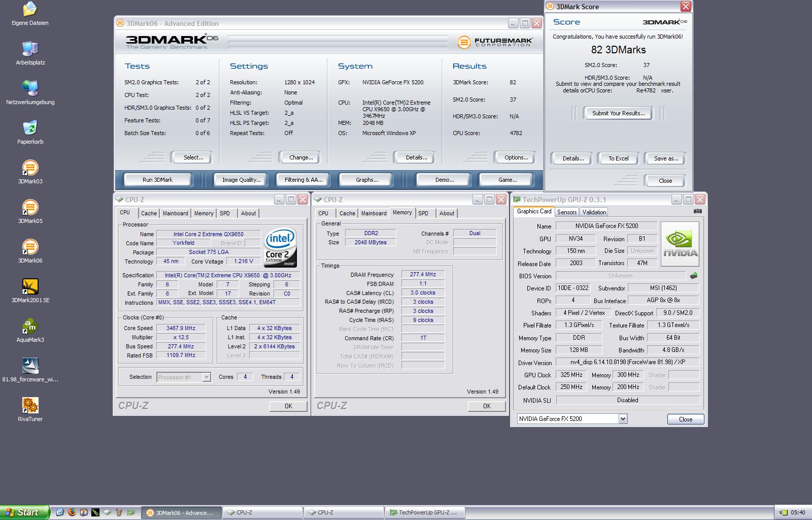Click Options button under Results
812x520 pixels.
pyautogui.click(x=516, y=157)
